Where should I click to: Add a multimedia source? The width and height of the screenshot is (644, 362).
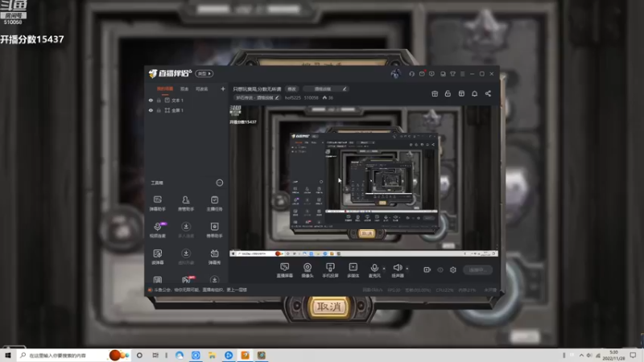(x=353, y=270)
